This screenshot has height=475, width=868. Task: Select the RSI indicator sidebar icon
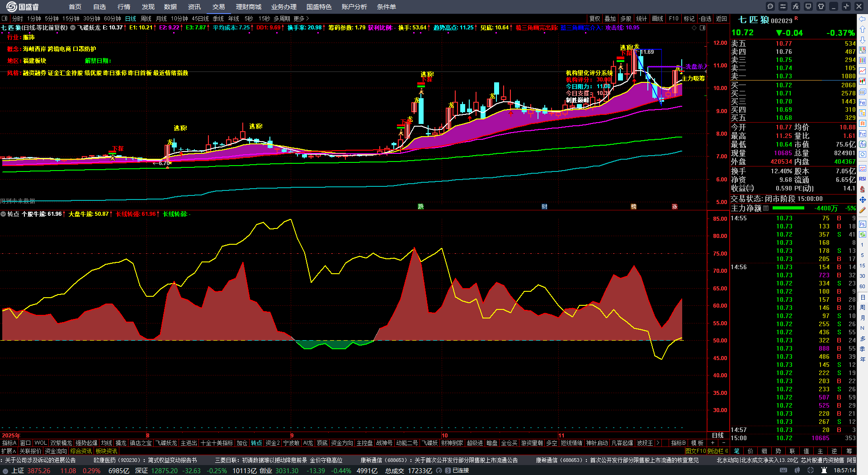[863, 179]
